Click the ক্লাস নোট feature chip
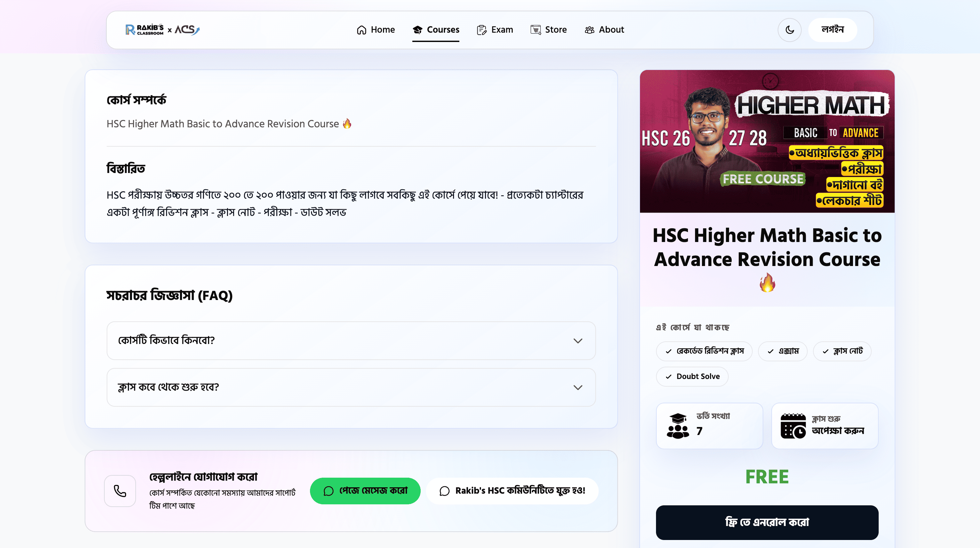 (x=842, y=351)
